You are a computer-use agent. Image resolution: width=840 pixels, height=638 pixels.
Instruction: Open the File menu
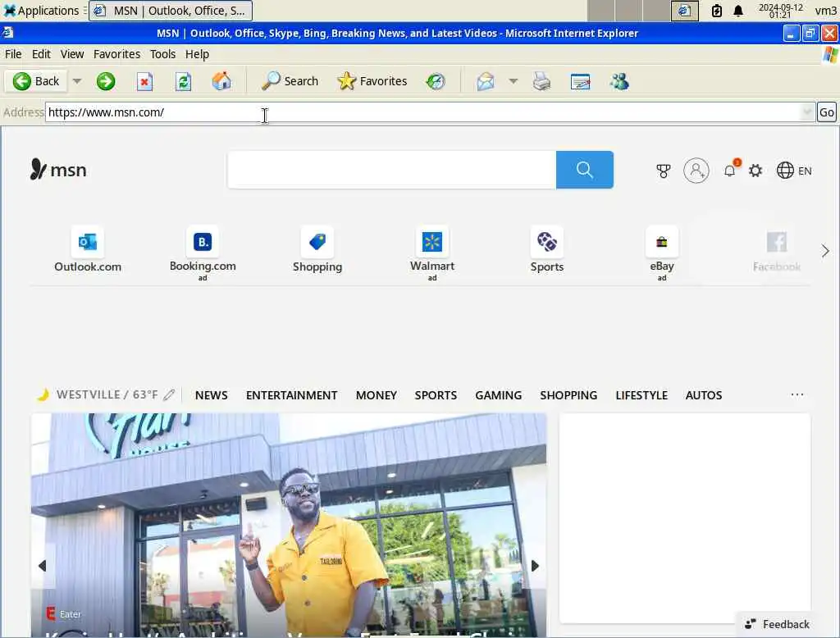click(13, 54)
